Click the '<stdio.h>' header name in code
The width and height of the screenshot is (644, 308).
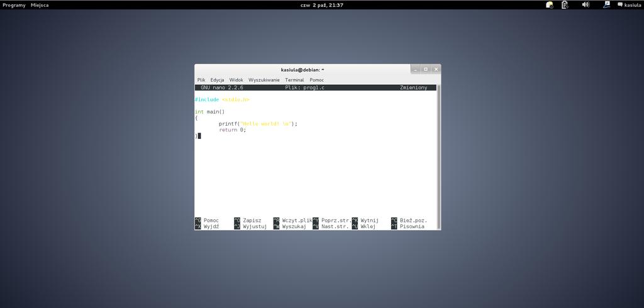pos(235,99)
